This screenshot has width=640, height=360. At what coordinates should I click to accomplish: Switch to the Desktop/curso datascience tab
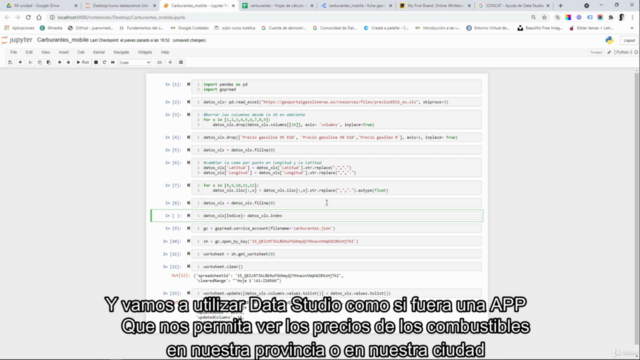(120, 6)
